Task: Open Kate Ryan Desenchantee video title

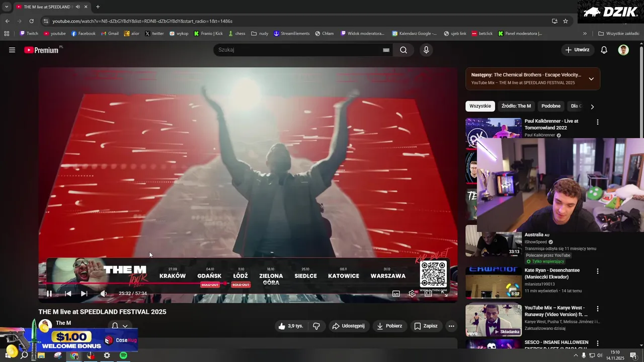Action: [x=552, y=274]
